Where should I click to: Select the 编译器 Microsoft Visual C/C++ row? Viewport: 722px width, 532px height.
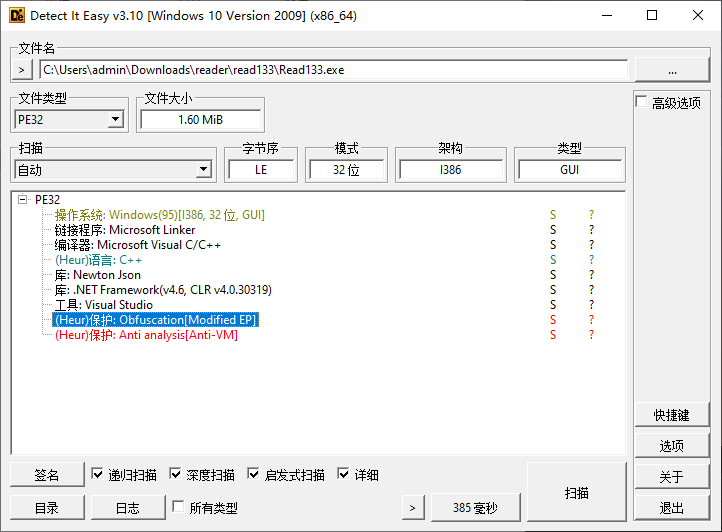pyautogui.click(x=138, y=245)
